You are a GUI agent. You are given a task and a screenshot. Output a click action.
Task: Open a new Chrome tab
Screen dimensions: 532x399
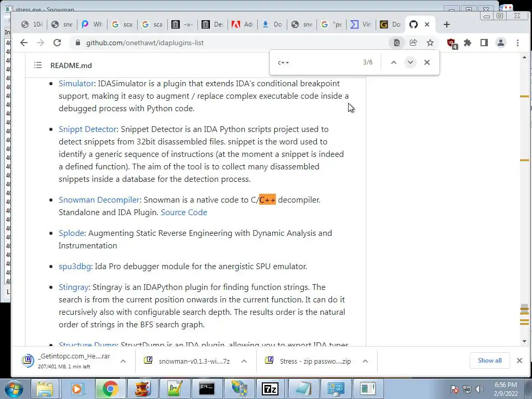pos(446,24)
